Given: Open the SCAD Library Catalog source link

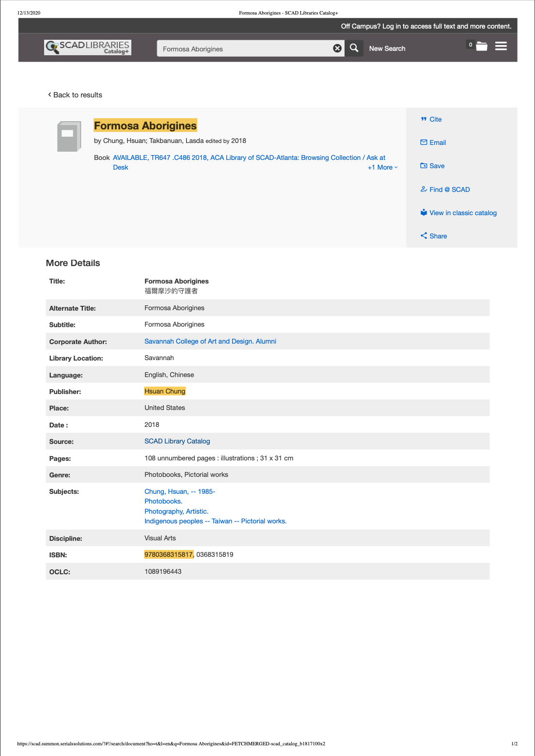Looking at the screenshot, I should 177,441.
